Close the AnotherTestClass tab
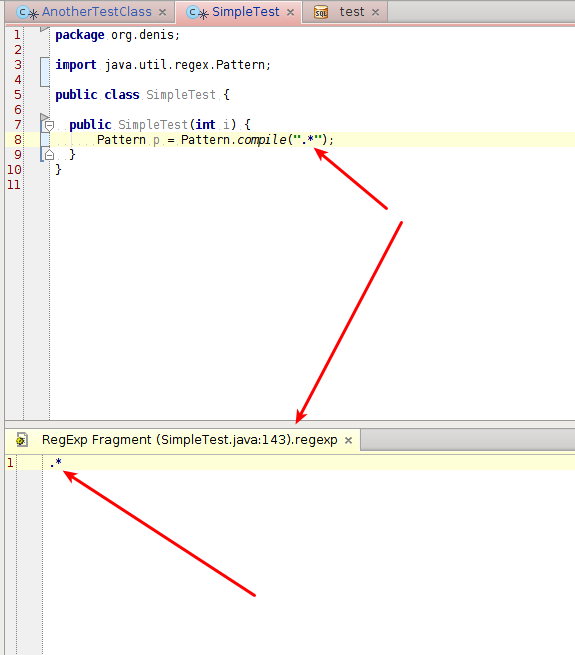Image resolution: width=575 pixels, height=655 pixels. pyautogui.click(x=163, y=13)
